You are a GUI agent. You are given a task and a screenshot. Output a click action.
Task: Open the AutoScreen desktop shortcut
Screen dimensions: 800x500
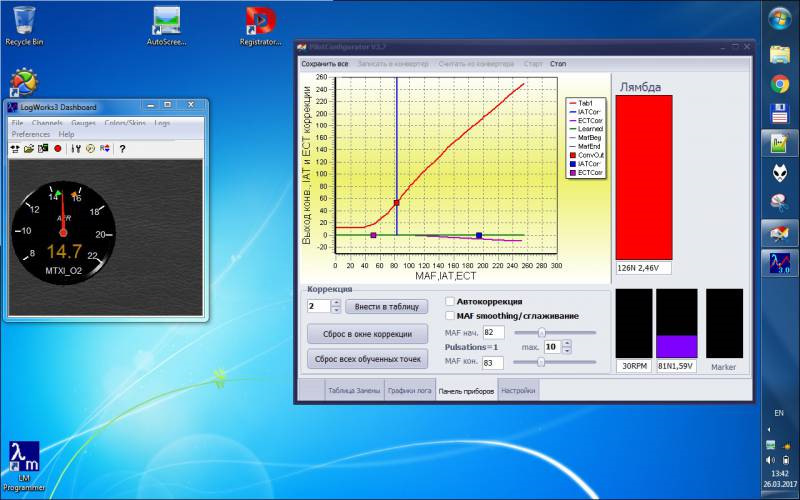166,26
